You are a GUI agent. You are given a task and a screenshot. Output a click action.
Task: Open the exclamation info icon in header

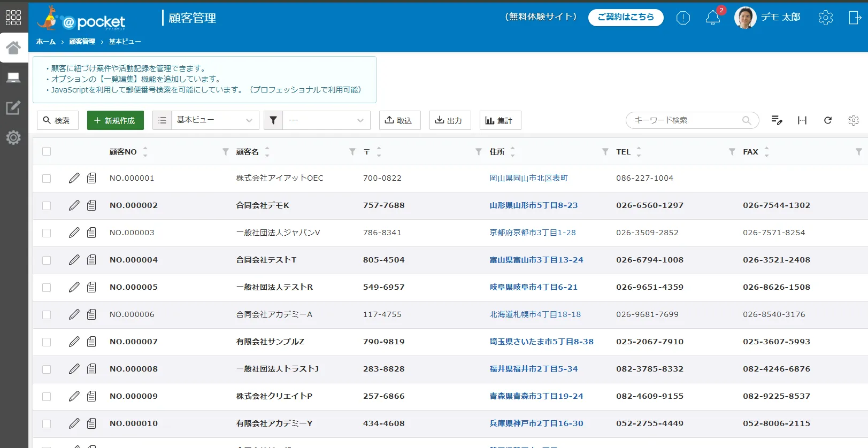tap(683, 18)
